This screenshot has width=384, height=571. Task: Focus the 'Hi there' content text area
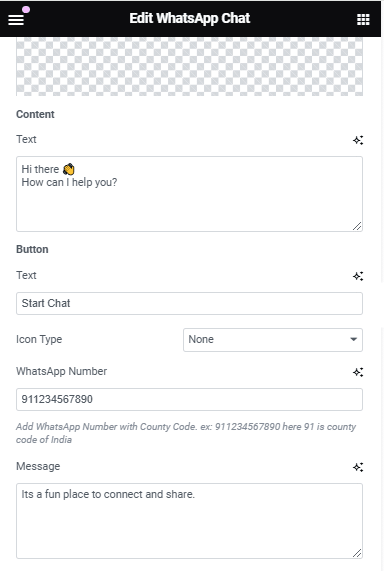[x=189, y=194]
